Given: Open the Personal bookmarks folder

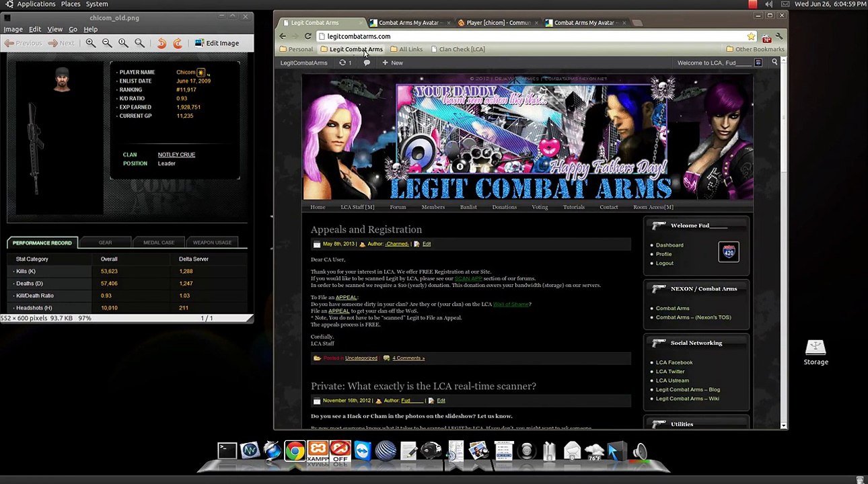Looking at the screenshot, I should [296, 49].
